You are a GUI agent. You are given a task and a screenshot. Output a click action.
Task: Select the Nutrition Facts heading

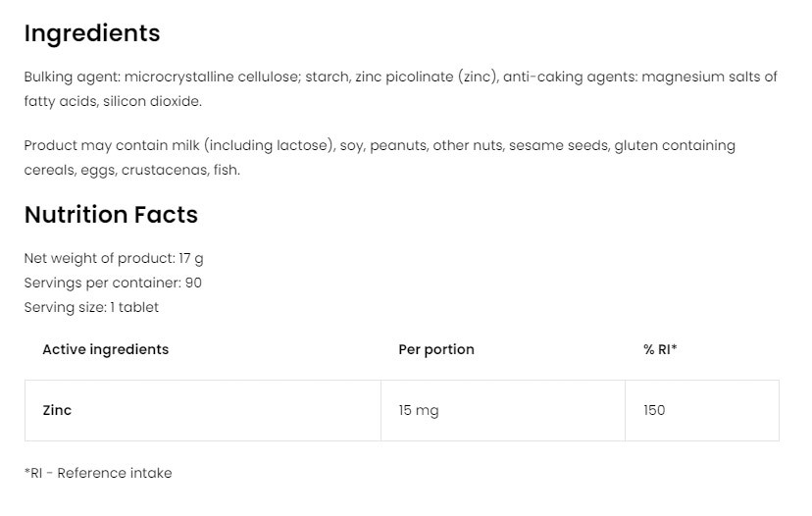pyautogui.click(x=111, y=215)
